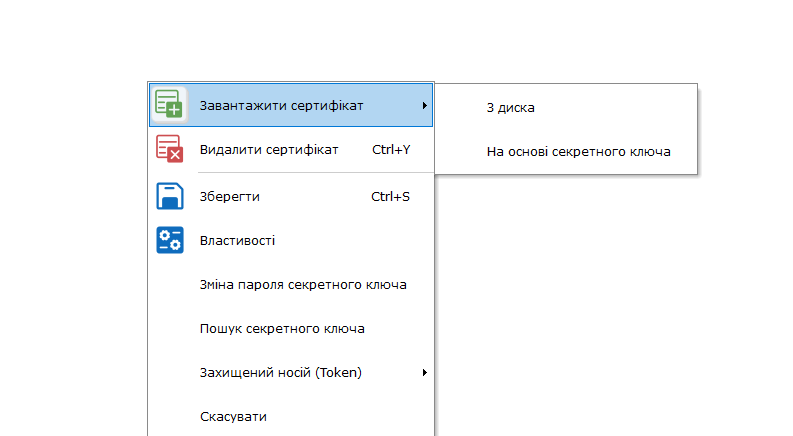Select З диска from the submenu
Image resolution: width=793 pixels, height=436 pixels.
[x=511, y=107]
